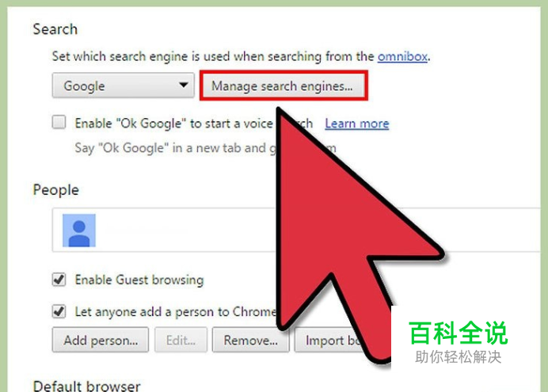Screen dimensions: 548x392
Task: Click the blue person avatar icon
Action: tap(79, 230)
